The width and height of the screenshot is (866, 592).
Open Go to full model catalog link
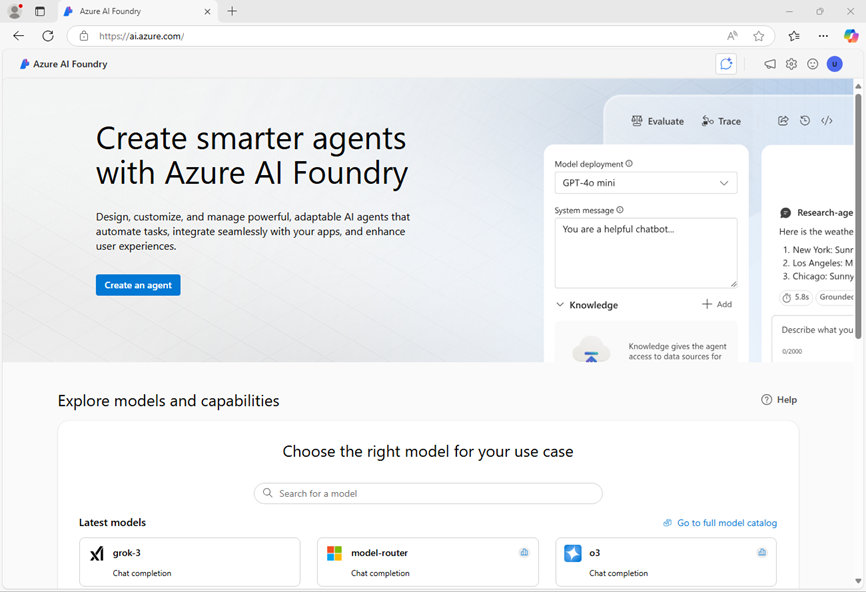click(720, 522)
